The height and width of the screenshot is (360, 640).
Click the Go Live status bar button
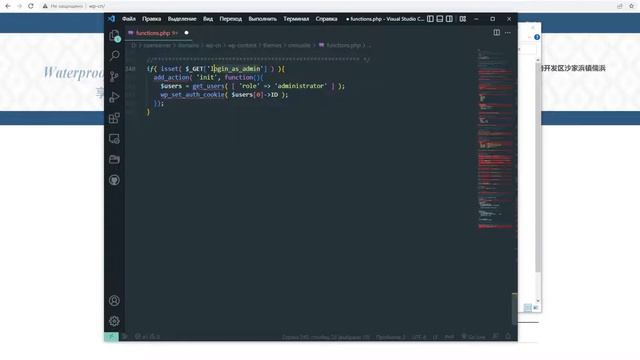point(473,337)
